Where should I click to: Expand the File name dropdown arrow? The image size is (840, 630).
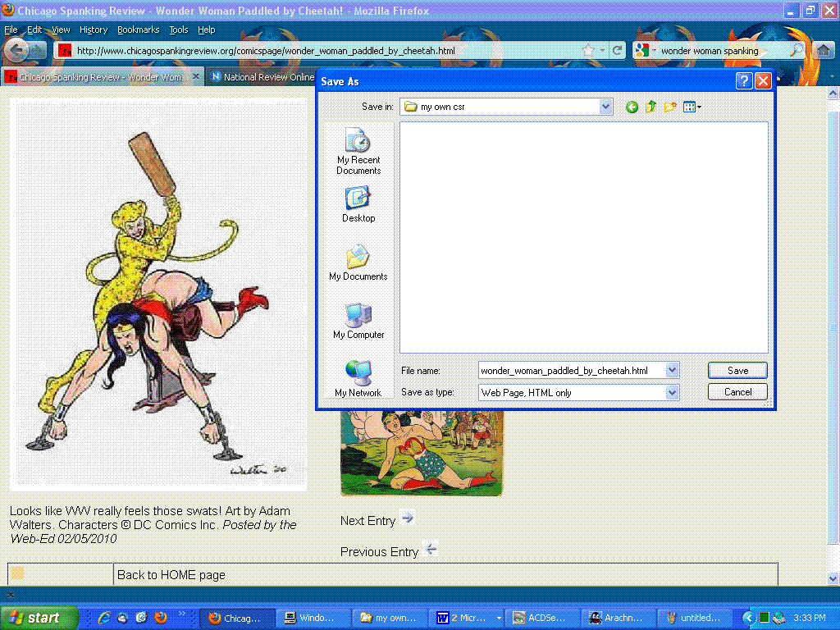coord(673,370)
